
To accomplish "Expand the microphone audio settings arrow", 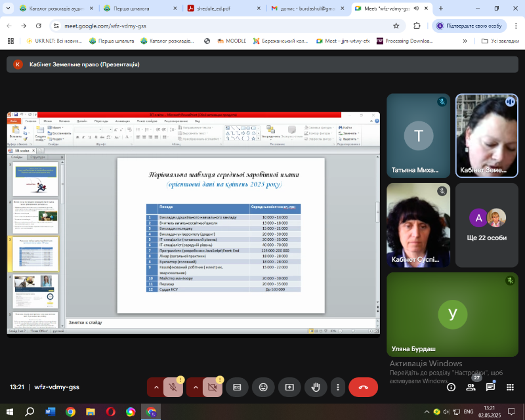I will pyautogui.click(x=156, y=387).
